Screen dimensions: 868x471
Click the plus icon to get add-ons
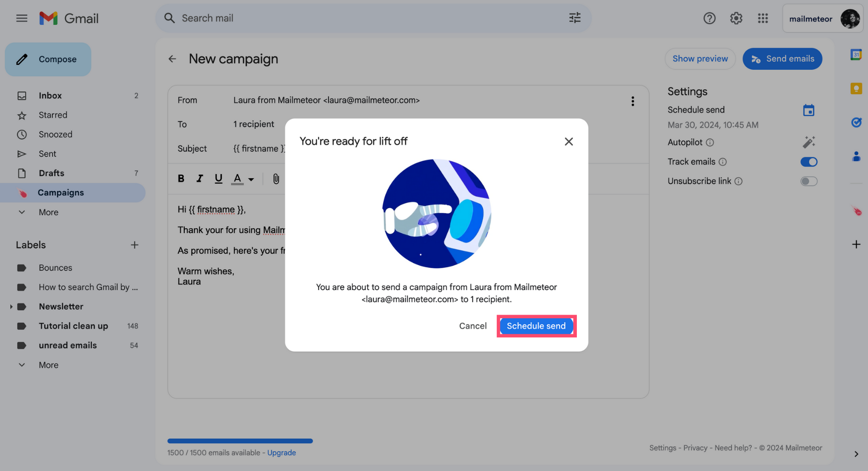(x=856, y=244)
